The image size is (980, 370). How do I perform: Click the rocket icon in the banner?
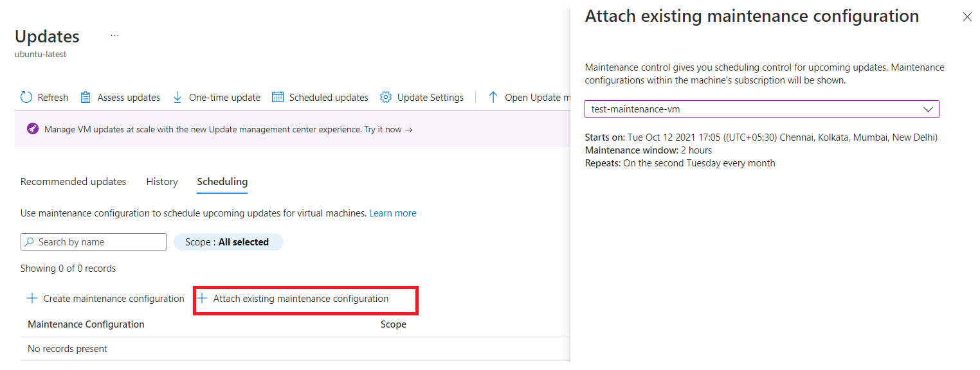pos(32,129)
